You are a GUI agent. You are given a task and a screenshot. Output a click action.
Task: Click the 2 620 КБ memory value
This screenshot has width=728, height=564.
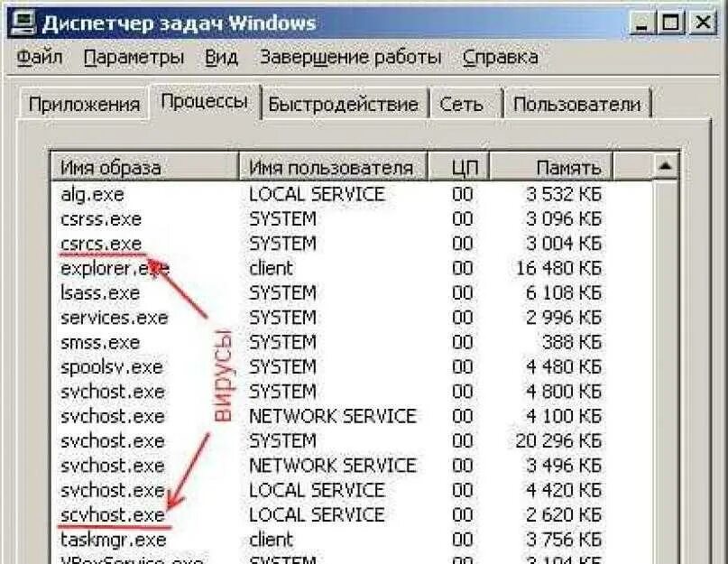[564, 514]
